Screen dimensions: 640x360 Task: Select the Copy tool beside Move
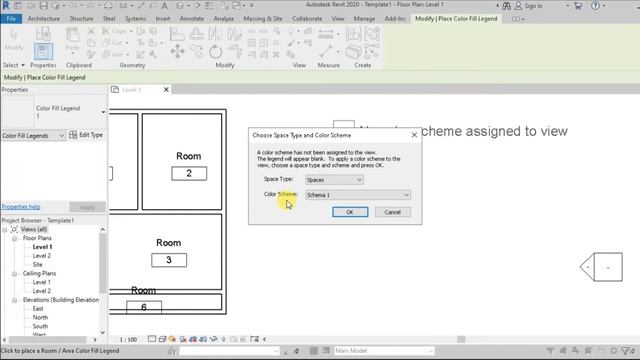click(x=197, y=52)
